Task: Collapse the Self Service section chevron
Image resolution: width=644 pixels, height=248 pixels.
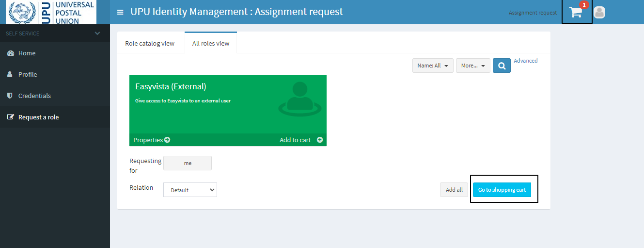Action: coord(97,33)
